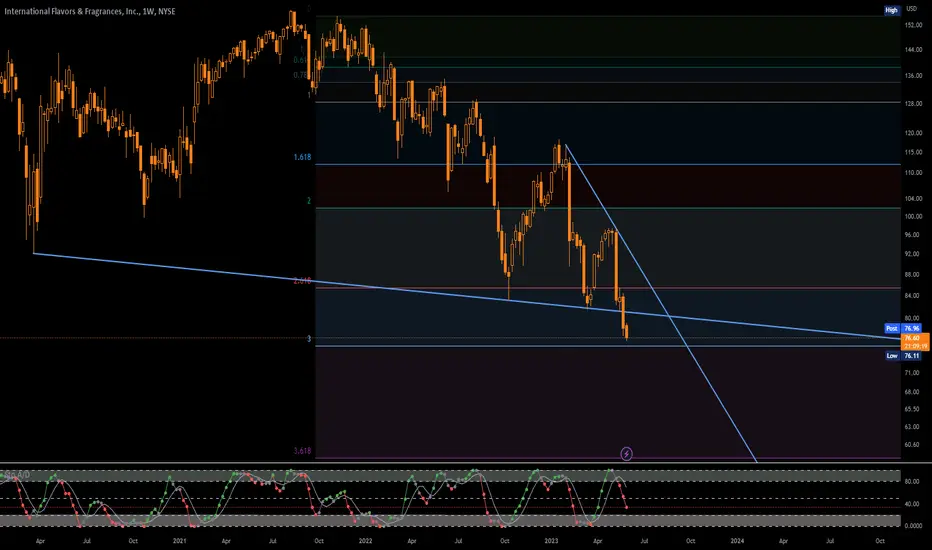Image resolution: width=932 pixels, height=550 pixels.
Task: Click the Sto A/D indicator label
Action: point(15,474)
